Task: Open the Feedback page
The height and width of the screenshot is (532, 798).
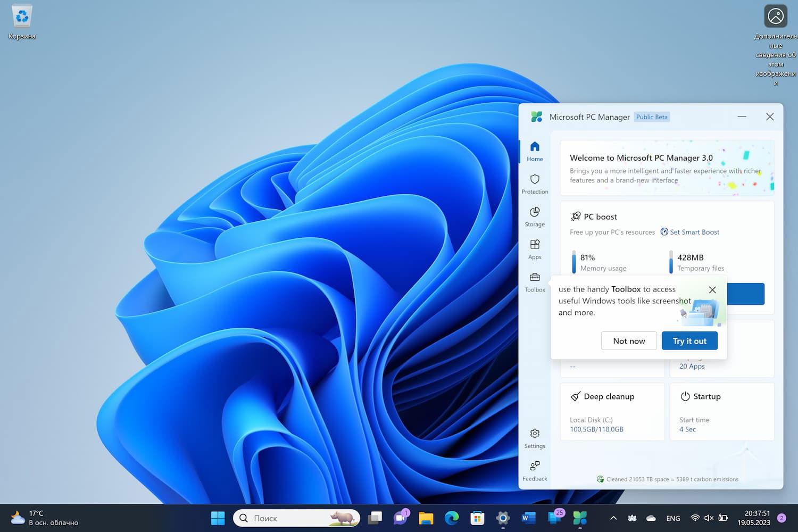Action: point(535,471)
